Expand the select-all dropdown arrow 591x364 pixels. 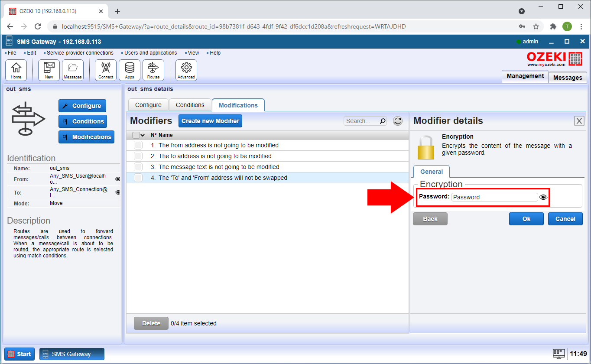click(x=143, y=135)
